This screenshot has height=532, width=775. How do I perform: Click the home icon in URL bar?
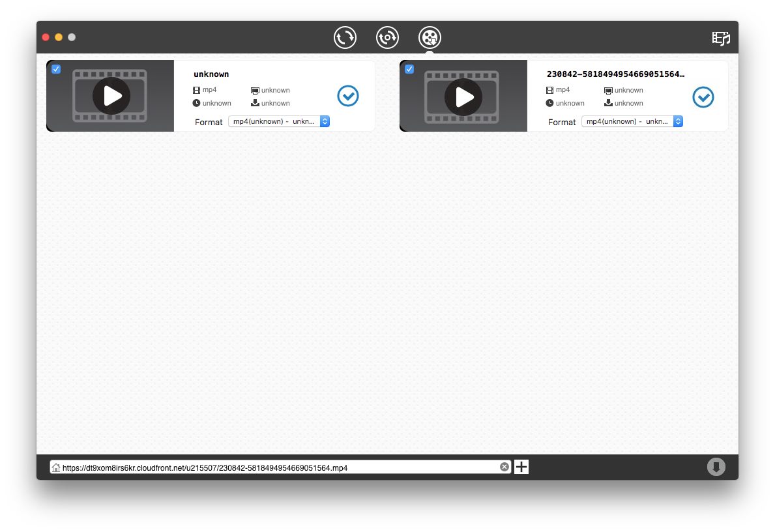(56, 467)
